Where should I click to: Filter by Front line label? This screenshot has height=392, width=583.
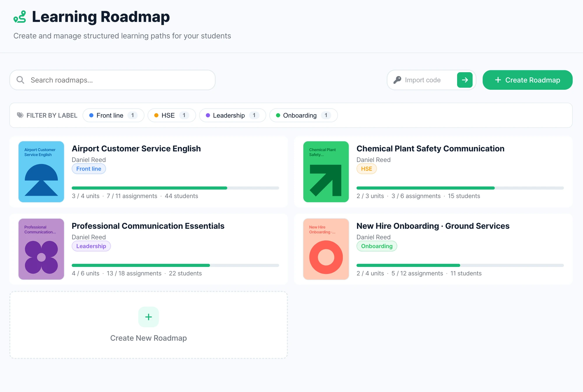click(113, 115)
